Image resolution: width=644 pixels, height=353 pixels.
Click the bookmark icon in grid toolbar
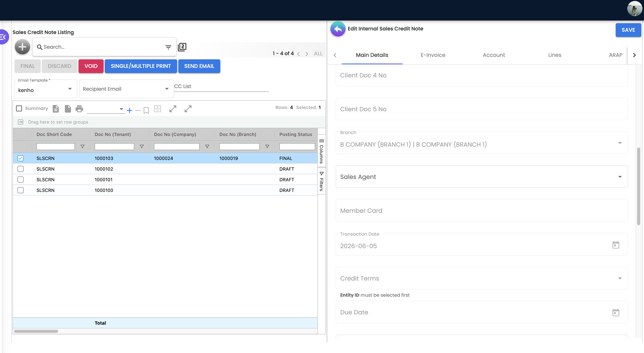click(146, 110)
